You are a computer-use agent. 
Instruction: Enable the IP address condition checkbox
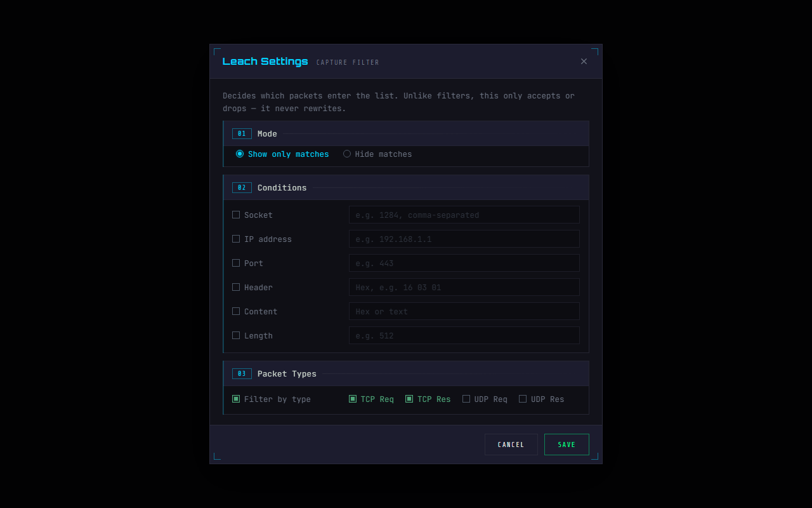(236, 239)
